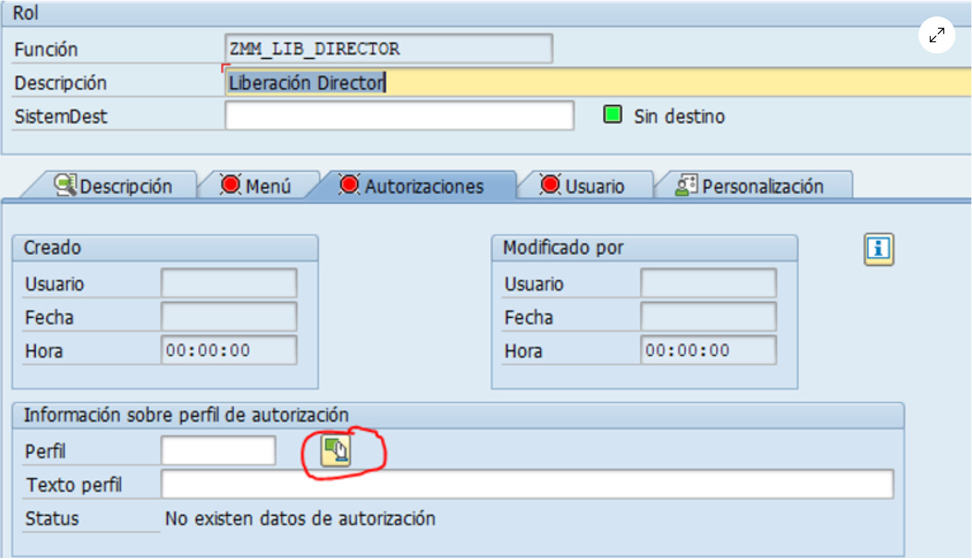Click the blue information icon button
The width and height of the screenshot is (972, 560).
pos(878,249)
